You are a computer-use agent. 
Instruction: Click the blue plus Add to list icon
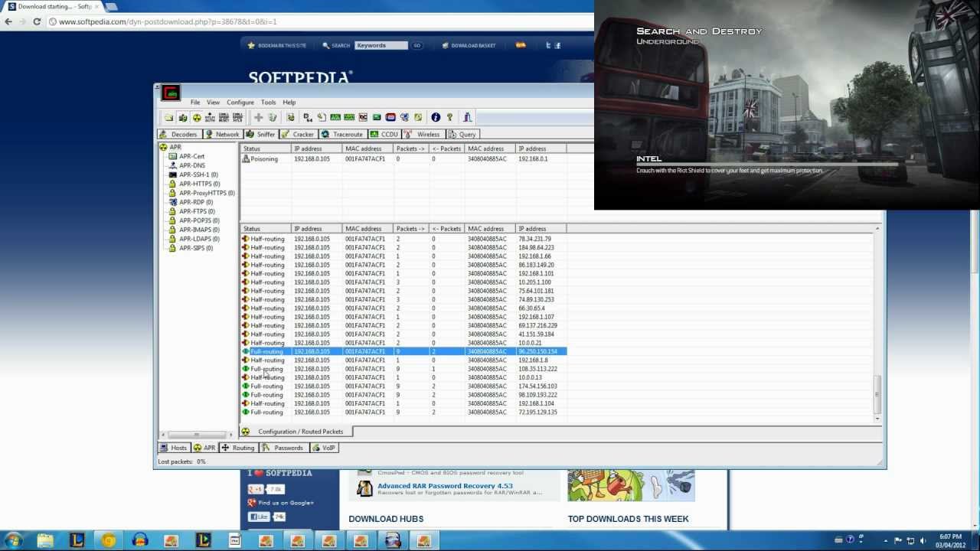tap(259, 117)
